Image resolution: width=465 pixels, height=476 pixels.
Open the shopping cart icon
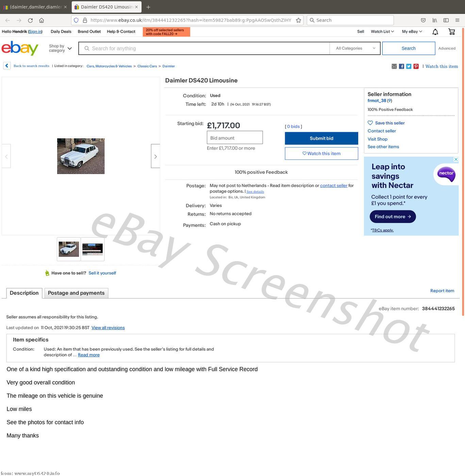point(452,32)
